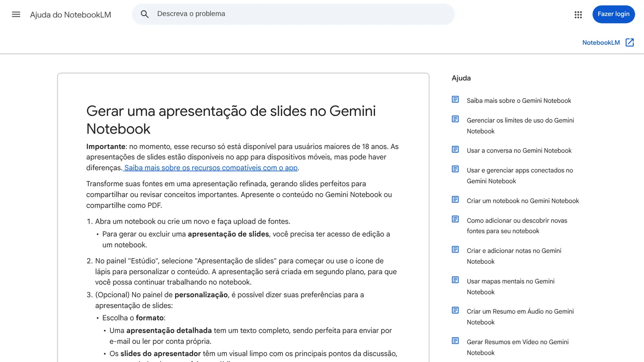Click article icon beside Gerar Resumos em Vídeo
The height and width of the screenshot is (362, 644).
pos(455,341)
